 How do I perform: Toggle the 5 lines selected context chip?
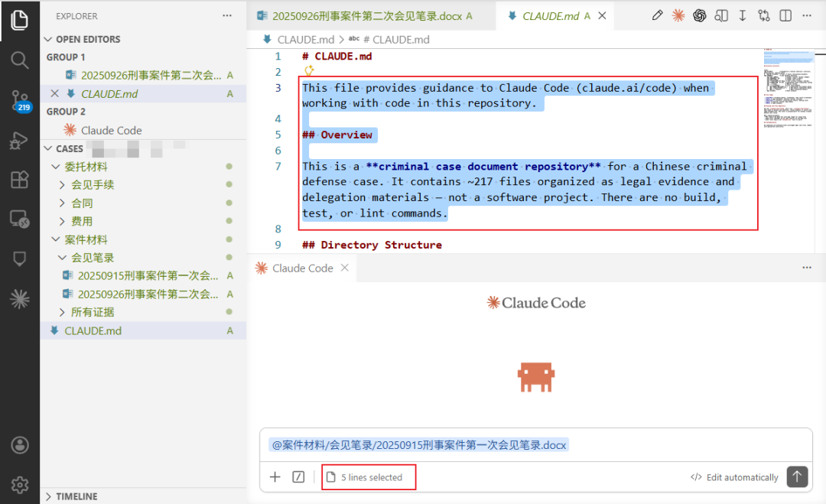click(x=369, y=477)
